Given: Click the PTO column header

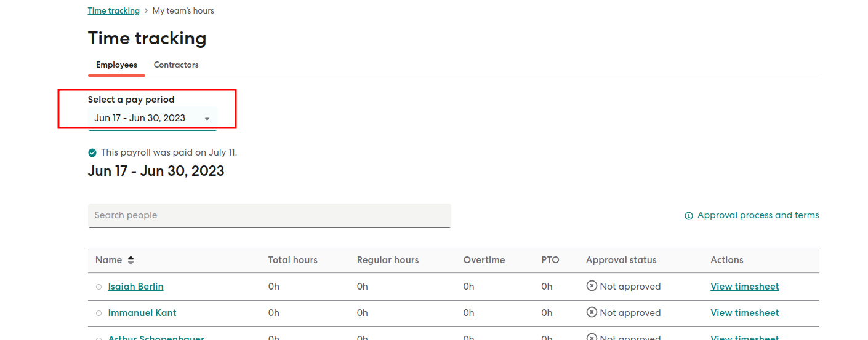Looking at the screenshot, I should click(550, 260).
